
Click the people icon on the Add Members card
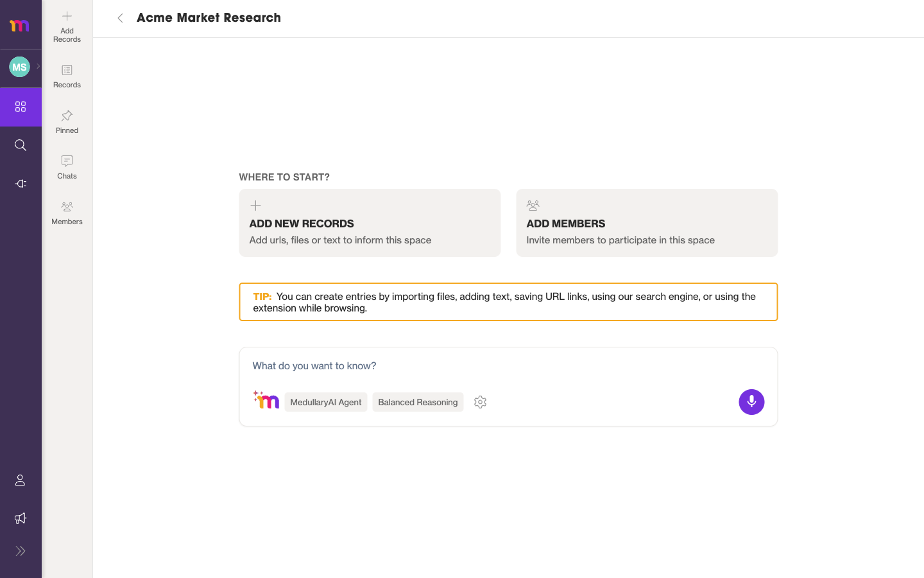point(533,206)
